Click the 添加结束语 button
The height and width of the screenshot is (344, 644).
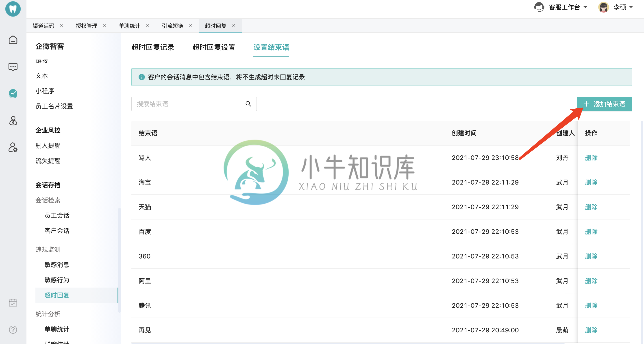point(604,104)
